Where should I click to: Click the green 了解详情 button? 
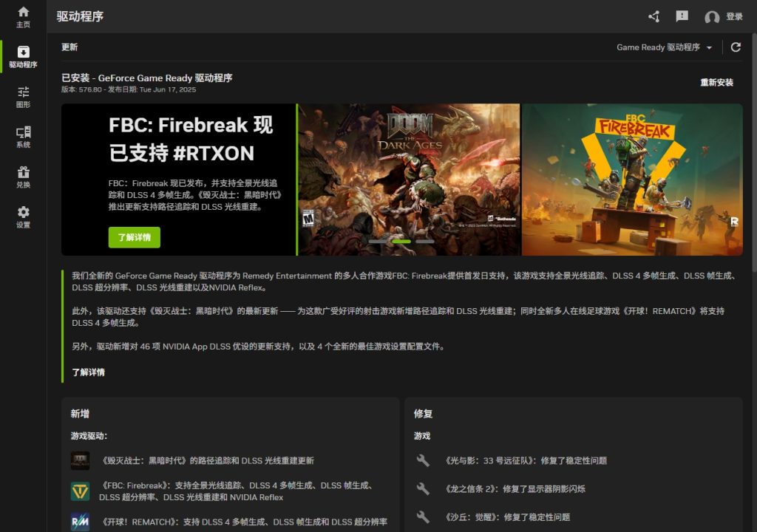tap(135, 237)
